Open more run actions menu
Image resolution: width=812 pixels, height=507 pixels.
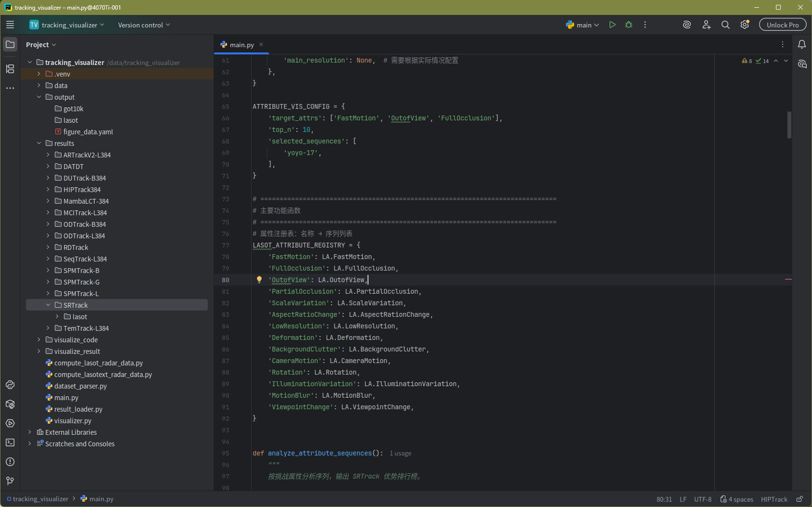[645, 25]
